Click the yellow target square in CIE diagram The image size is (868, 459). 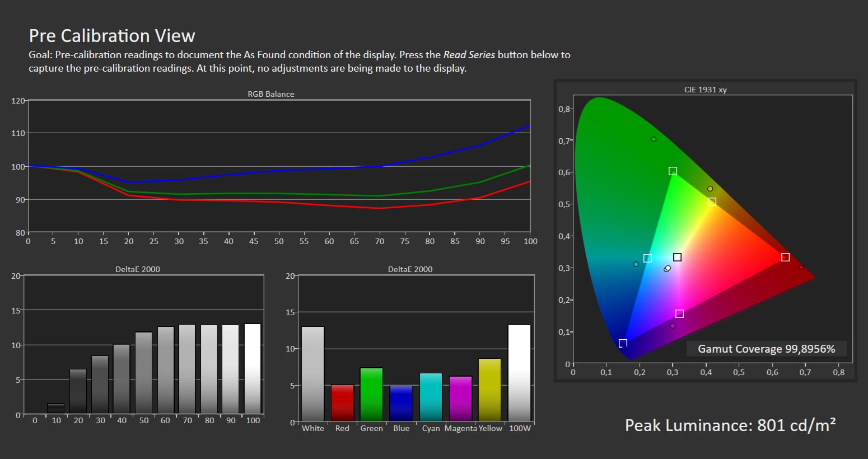712,202
